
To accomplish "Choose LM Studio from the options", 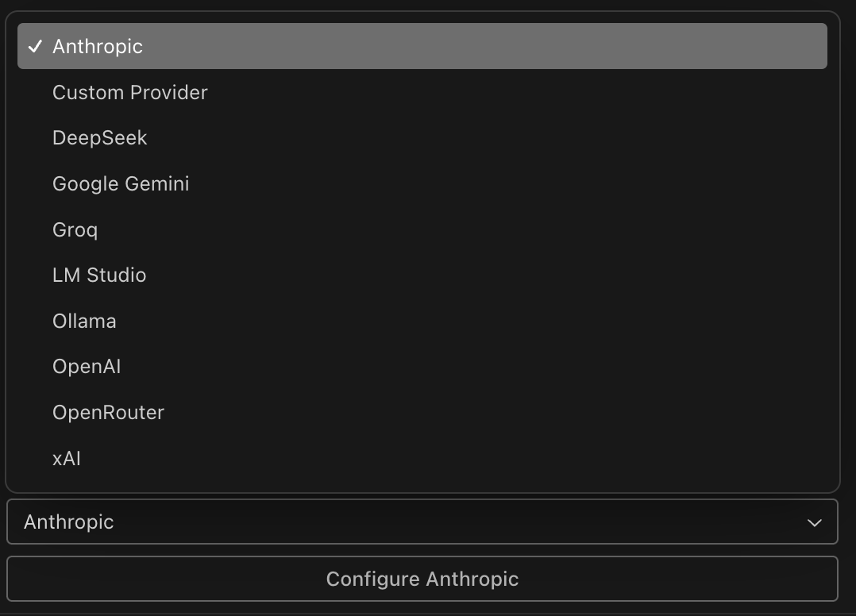I will click(x=422, y=275).
